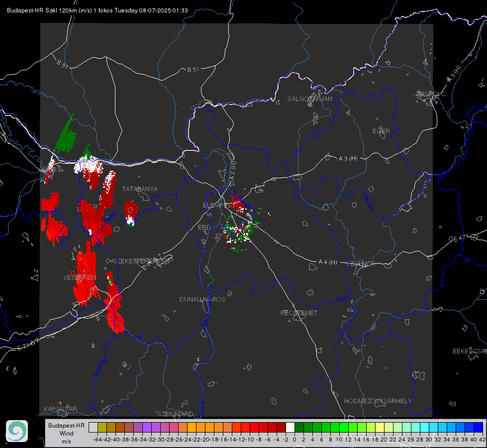Click the 'B 51' road label at top center
The image size is (487, 448).
tap(193, 70)
